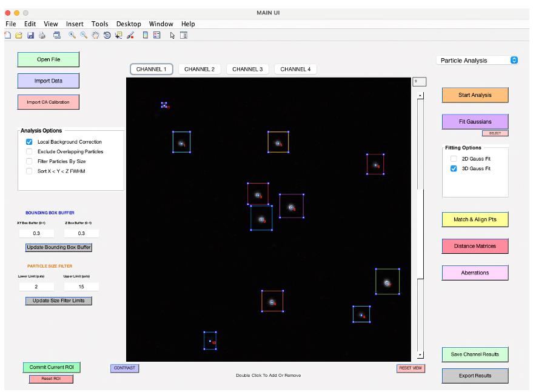This screenshot has width=533, height=392.
Task: Click the slice slider up arrow
Action: coord(420,96)
